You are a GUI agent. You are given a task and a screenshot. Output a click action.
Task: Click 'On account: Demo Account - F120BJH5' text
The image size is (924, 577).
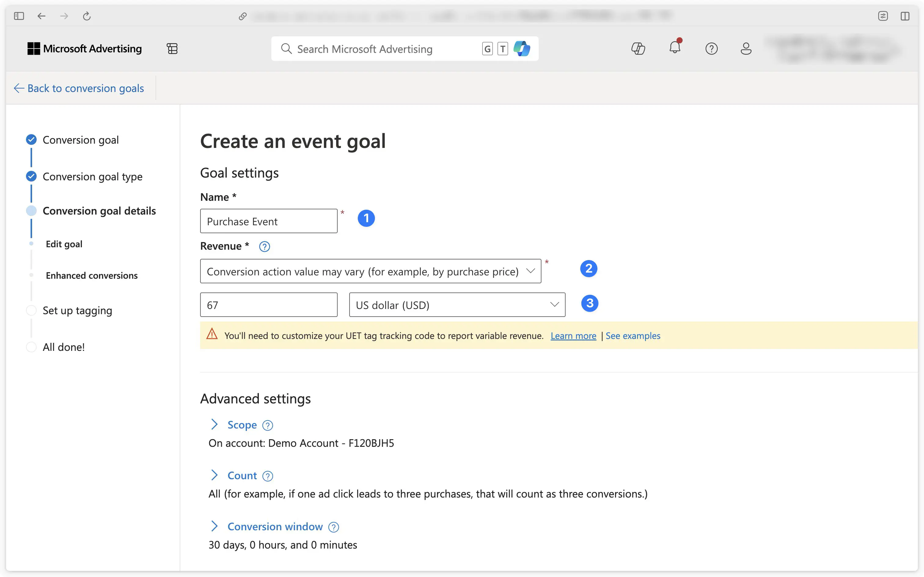(x=301, y=443)
